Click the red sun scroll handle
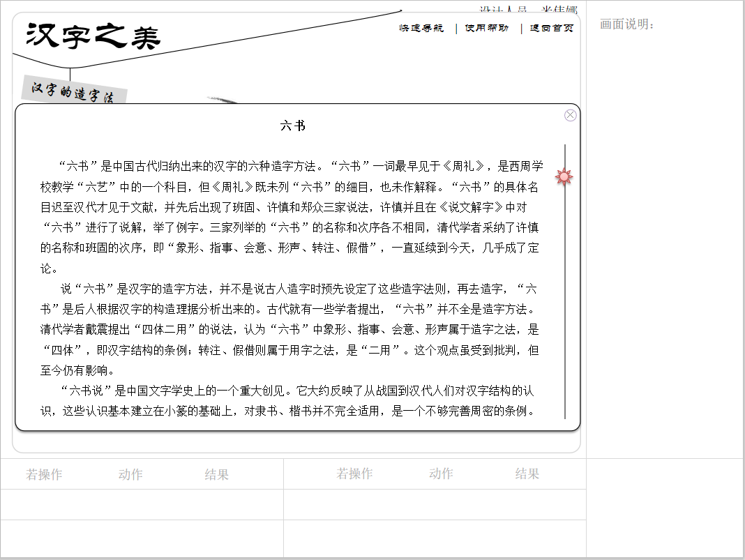Viewport: 745px width, 560px height. [x=564, y=176]
